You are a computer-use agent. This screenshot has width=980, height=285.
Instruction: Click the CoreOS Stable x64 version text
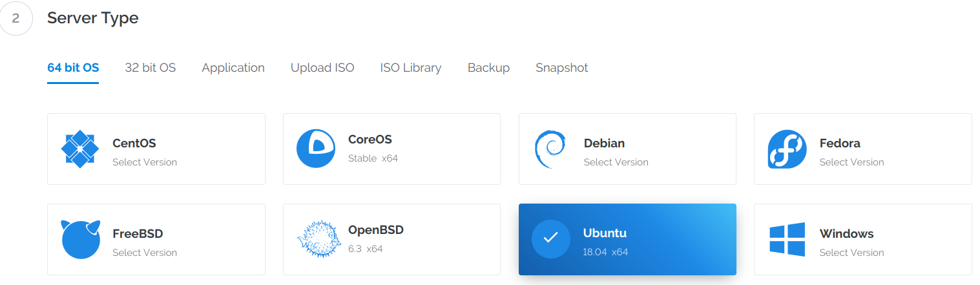click(373, 158)
